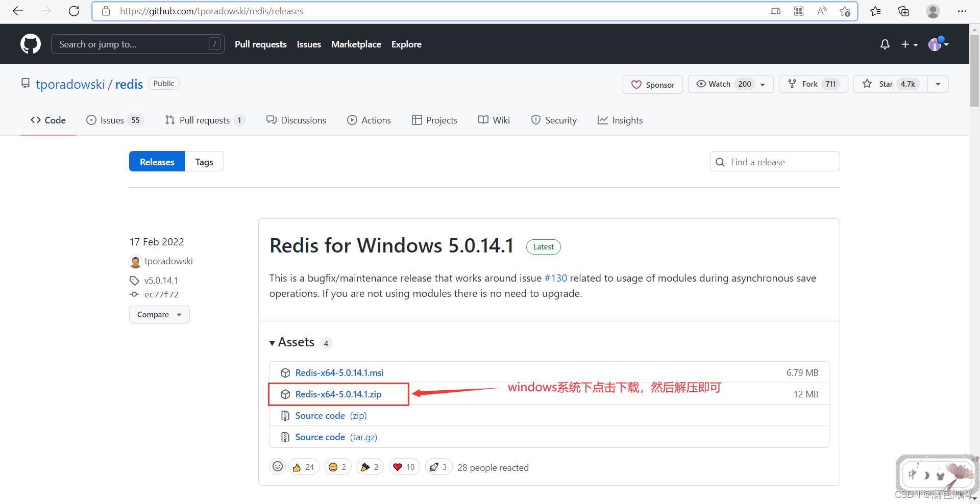The height and width of the screenshot is (504, 980).
Task: Open Marketplace in top navigation
Action: coord(356,44)
